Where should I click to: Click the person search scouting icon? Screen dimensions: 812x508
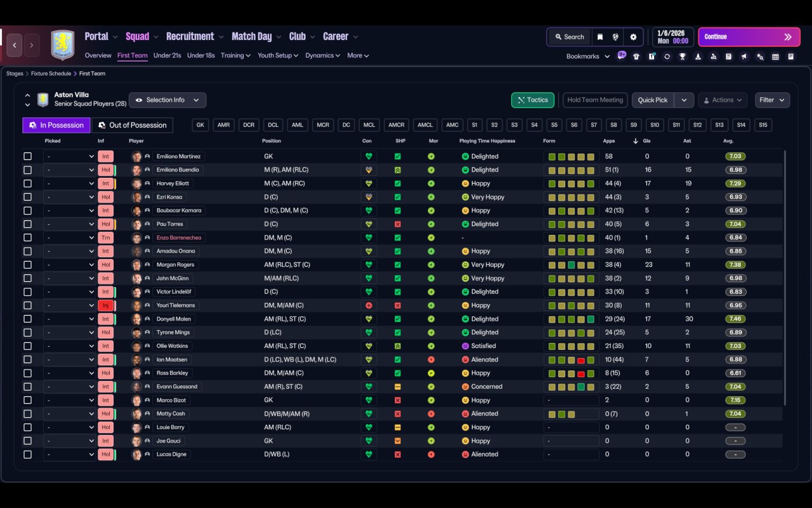(714, 57)
